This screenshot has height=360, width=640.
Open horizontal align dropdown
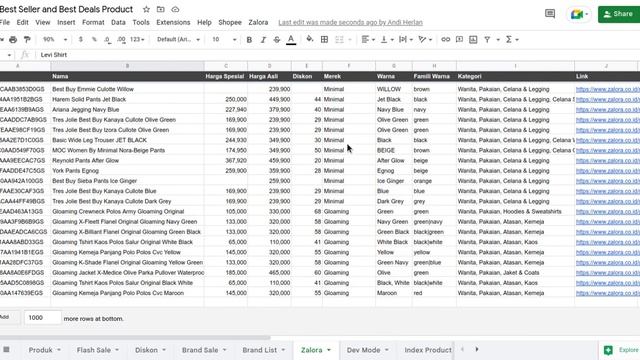point(368,40)
